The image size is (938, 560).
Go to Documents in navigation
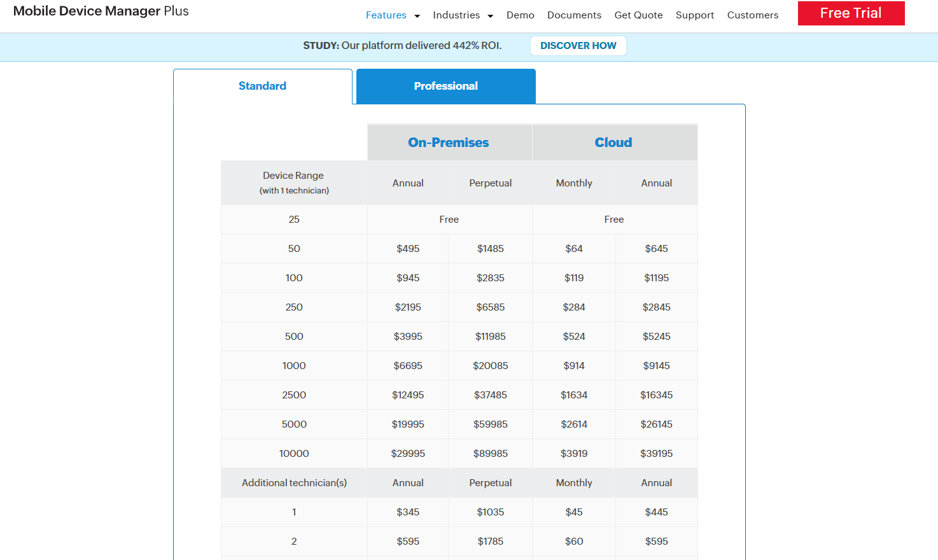point(574,15)
